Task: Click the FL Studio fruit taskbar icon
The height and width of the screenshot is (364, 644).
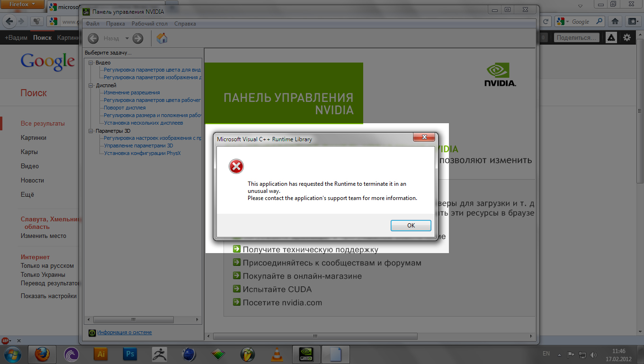Action: point(247,354)
